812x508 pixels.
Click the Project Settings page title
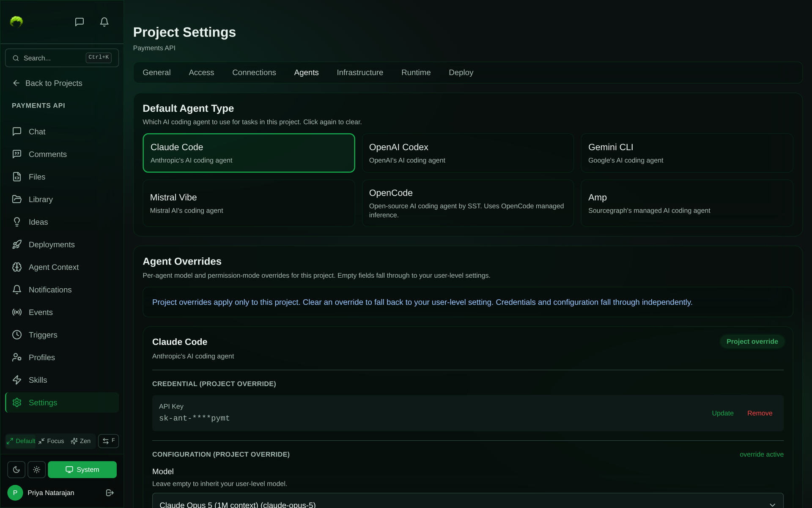point(184,32)
